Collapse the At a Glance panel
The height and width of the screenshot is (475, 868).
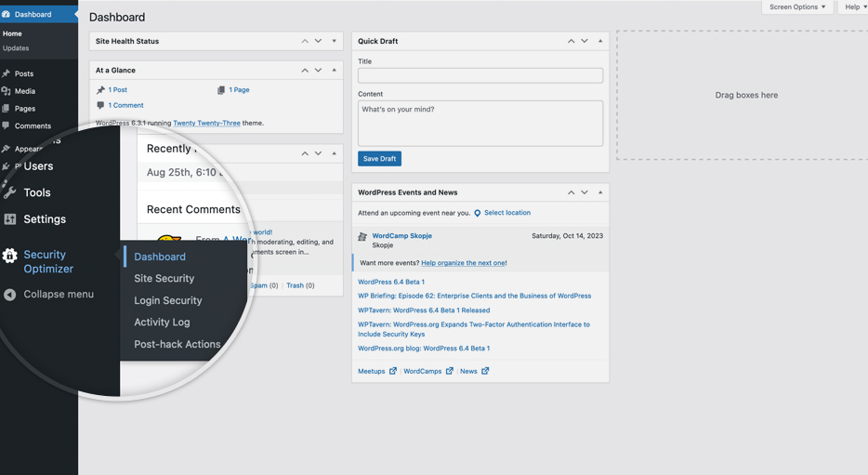pyautogui.click(x=335, y=71)
